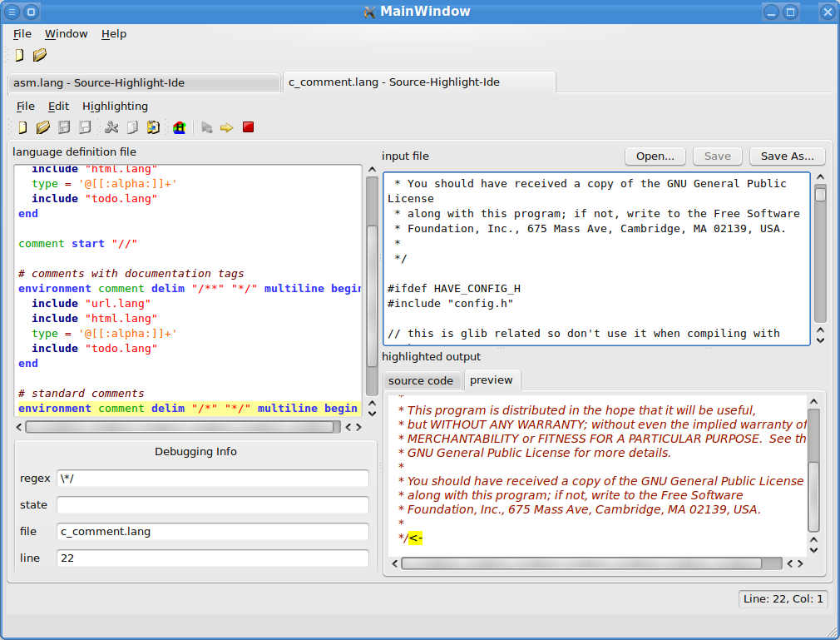Viewport: 840px width, 640px height.
Task: Select the Highlight tool icon
Action: 180,127
